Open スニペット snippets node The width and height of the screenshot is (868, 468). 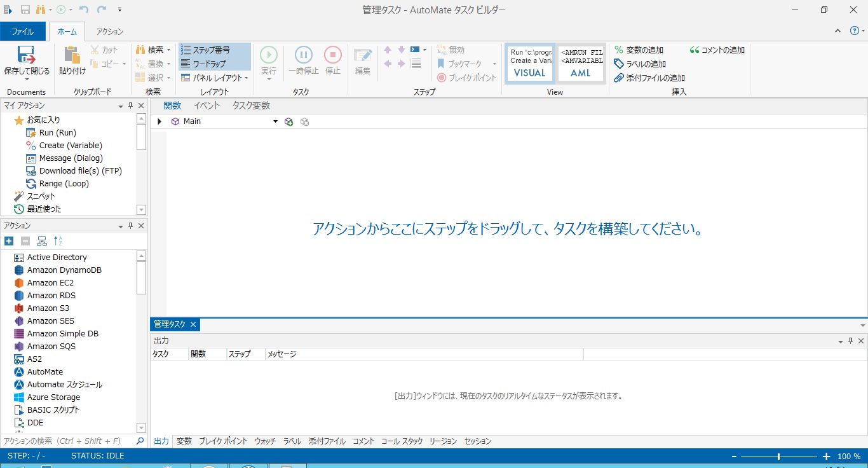point(34,196)
